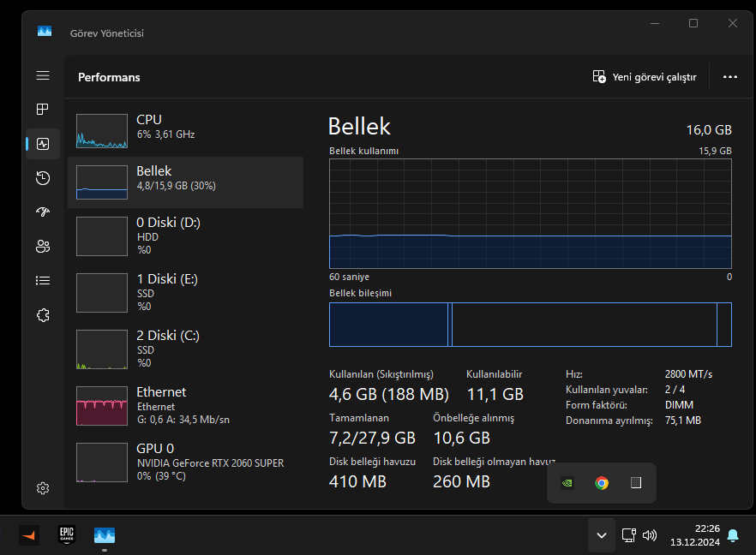Screen dimensions: 756x555
Task: Select the Ethernet network item
Action: pos(185,404)
